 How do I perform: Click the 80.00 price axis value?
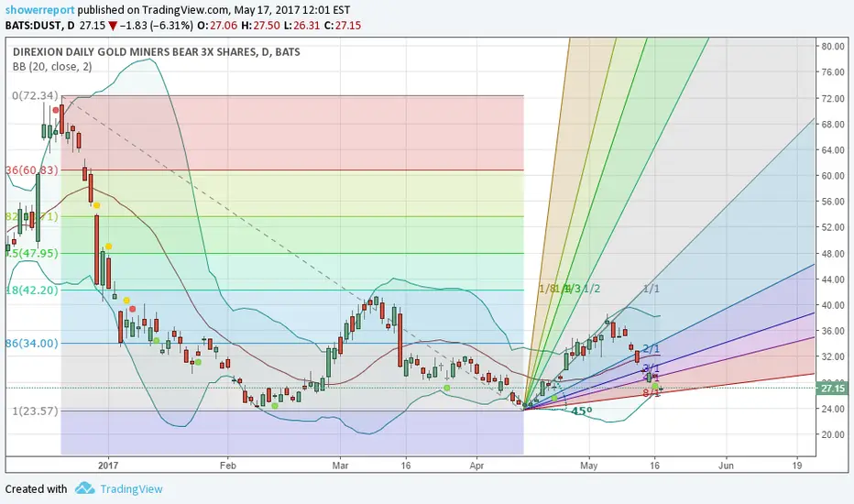[x=833, y=47]
